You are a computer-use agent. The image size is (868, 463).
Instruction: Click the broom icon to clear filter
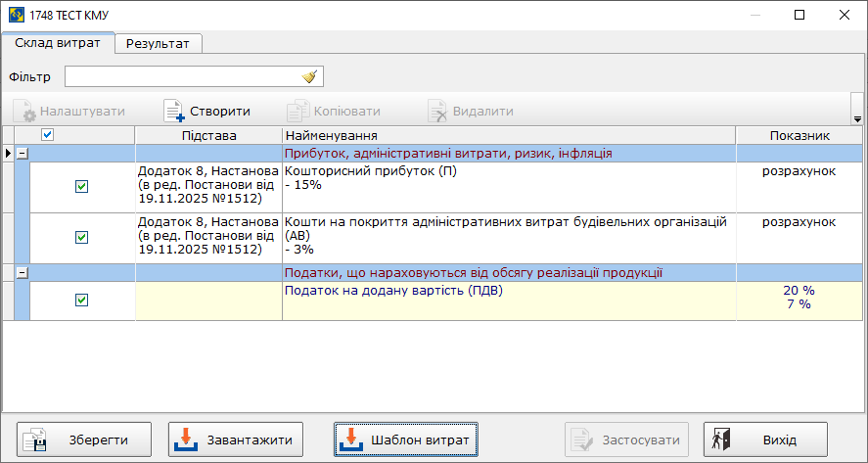(310, 77)
